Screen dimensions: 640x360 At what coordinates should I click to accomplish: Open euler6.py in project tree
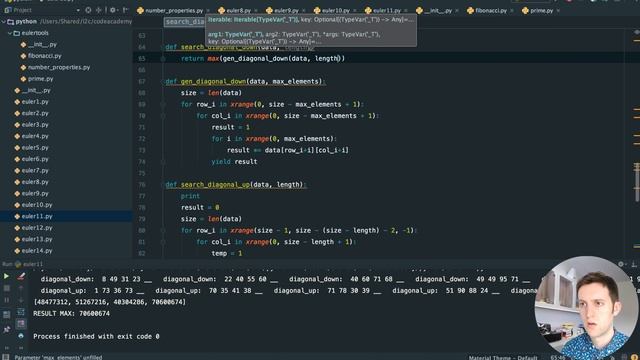tap(35, 159)
